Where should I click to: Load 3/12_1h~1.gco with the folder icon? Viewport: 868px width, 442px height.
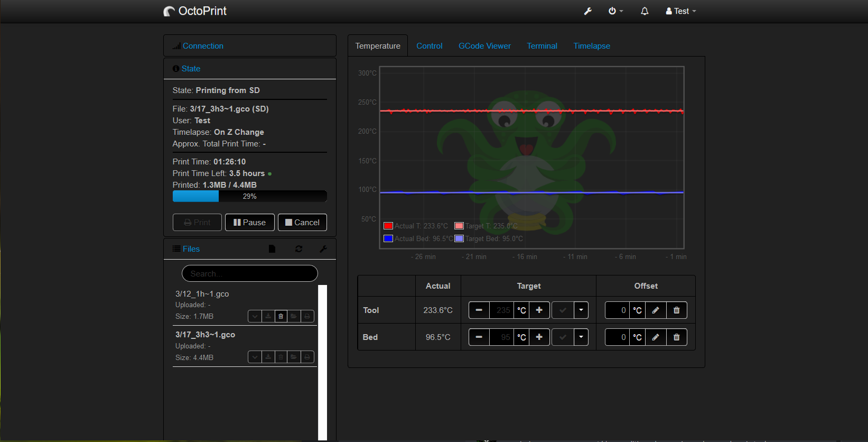[294, 316]
